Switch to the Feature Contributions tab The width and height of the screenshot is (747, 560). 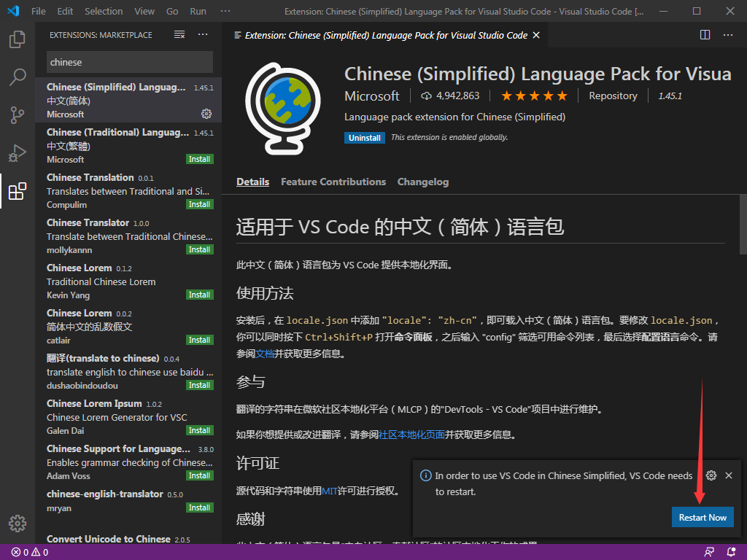pyautogui.click(x=333, y=182)
